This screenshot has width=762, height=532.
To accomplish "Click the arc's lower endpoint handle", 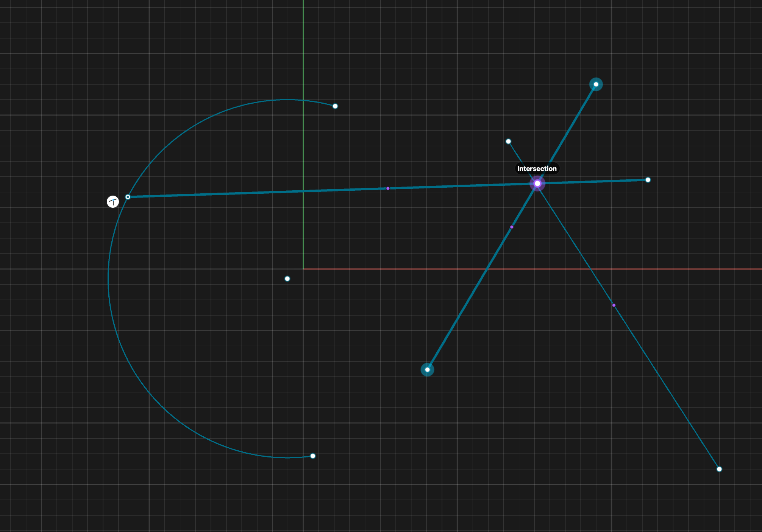I will [x=313, y=456].
